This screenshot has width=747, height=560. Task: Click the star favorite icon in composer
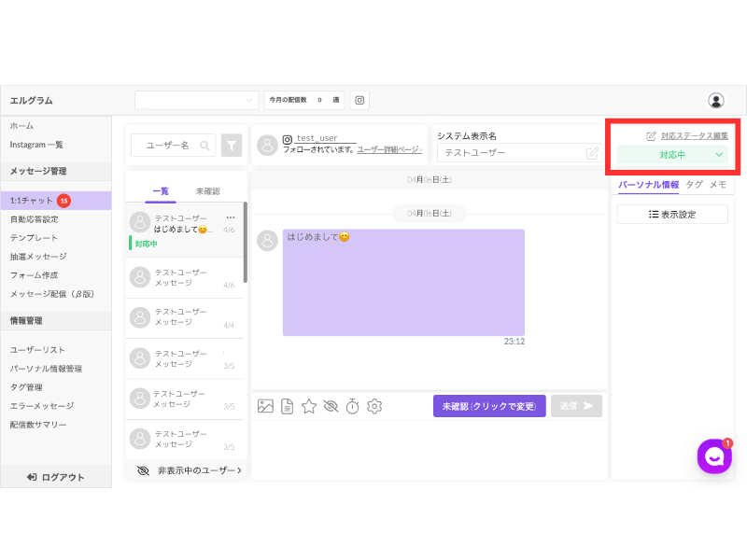tap(309, 406)
